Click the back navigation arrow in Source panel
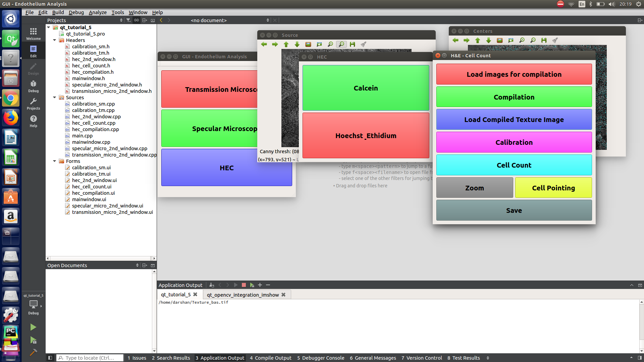The width and height of the screenshot is (644, 362). pos(264,44)
